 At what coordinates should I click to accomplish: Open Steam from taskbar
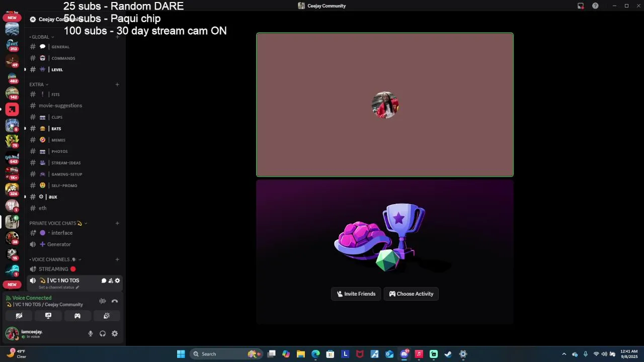click(x=448, y=354)
